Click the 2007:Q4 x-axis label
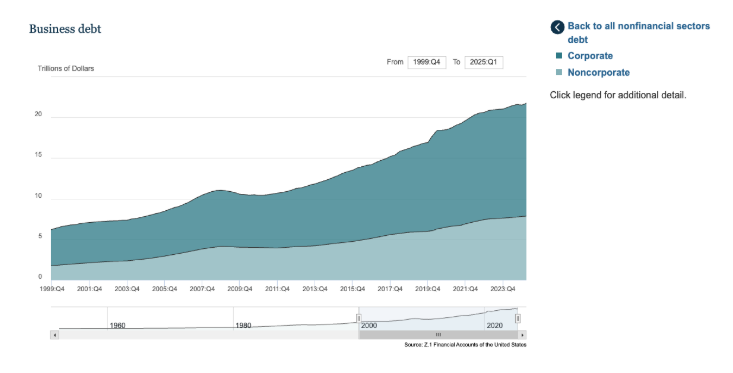This screenshot has height=373, width=733. click(x=202, y=289)
